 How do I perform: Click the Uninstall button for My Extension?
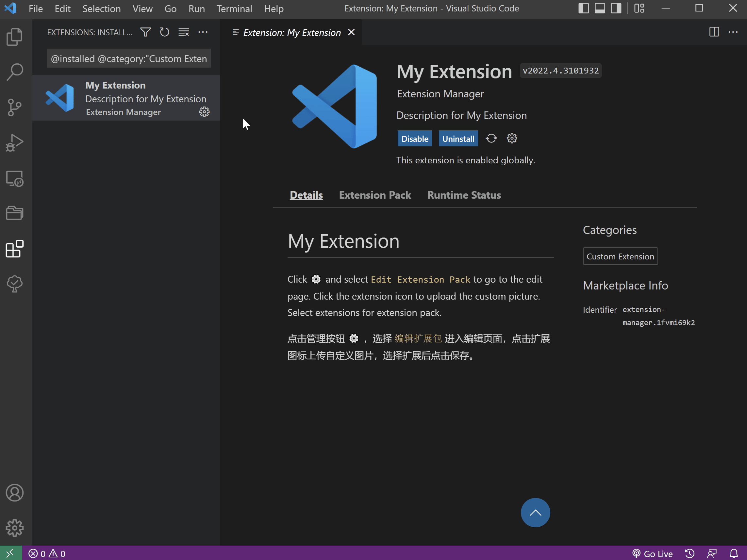[x=458, y=138]
